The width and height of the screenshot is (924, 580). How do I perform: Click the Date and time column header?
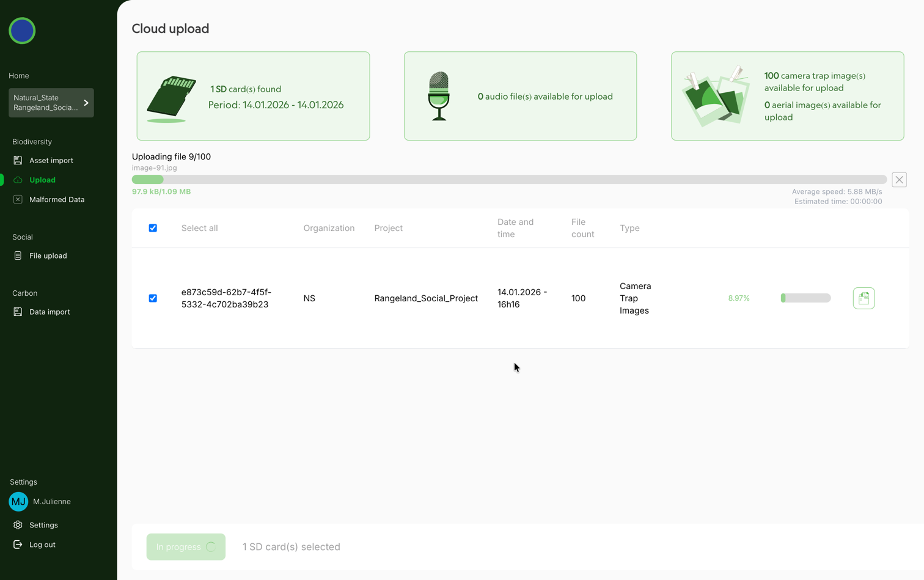coord(515,228)
